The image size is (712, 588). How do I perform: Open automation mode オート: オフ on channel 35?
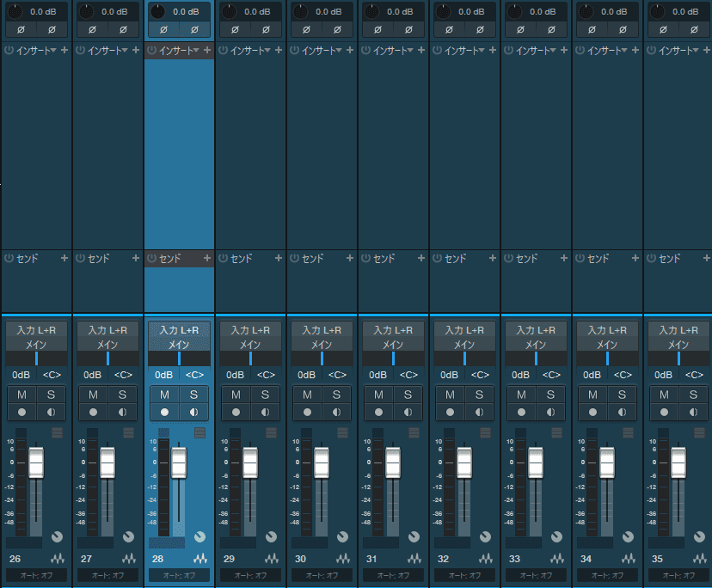coord(678,575)
